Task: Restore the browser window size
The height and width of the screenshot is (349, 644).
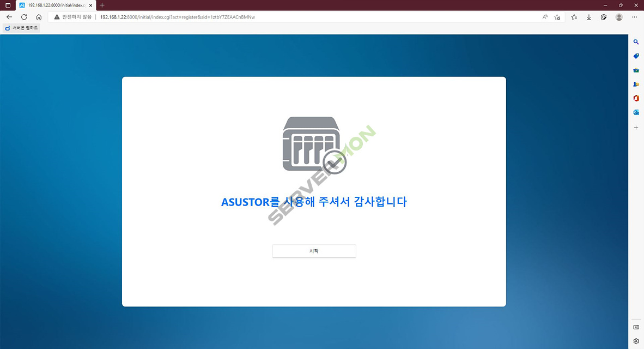Action: 621,5
